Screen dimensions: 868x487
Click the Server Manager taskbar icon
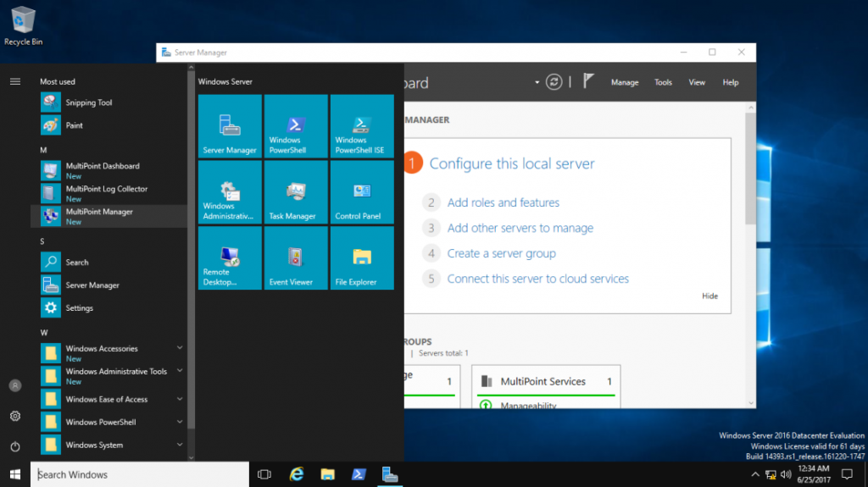tap(390, 474)
